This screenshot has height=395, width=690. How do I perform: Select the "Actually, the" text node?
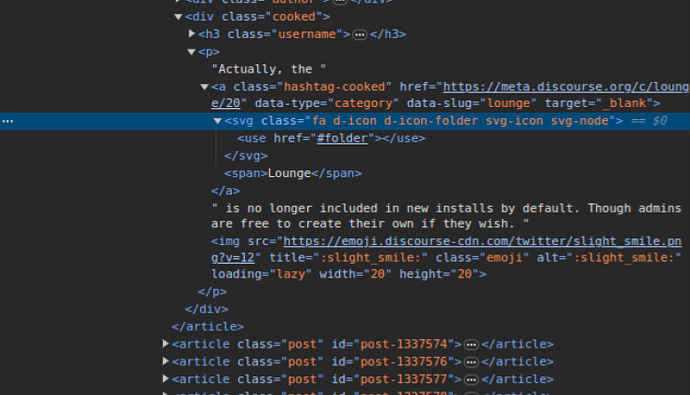(268, 69)
